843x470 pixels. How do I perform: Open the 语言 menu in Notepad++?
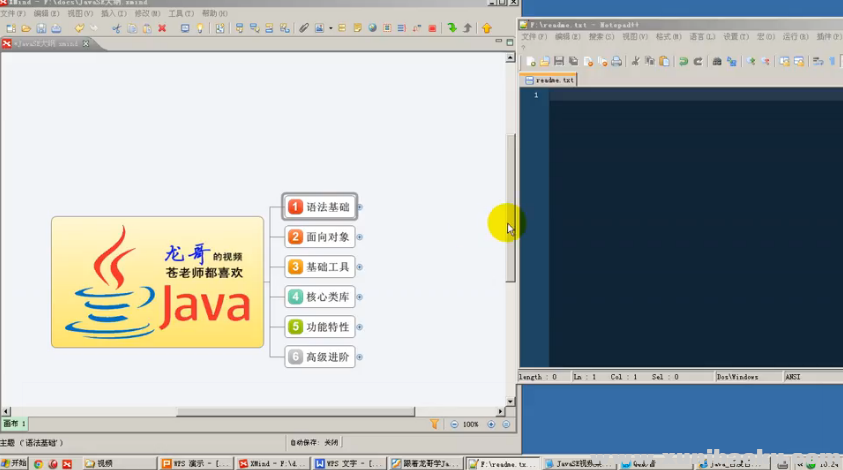[702, 37]
